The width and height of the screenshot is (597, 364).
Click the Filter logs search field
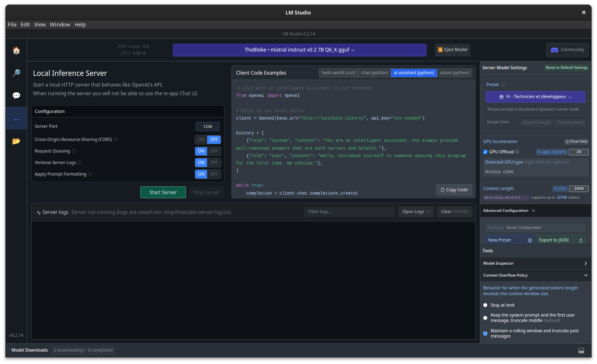(x=349, y=212)
